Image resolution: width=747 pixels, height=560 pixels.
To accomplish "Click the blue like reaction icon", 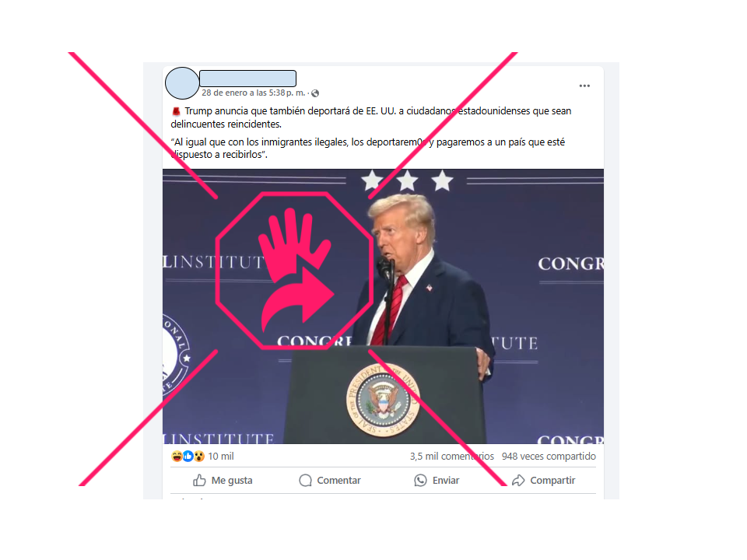I will (188, 457).
